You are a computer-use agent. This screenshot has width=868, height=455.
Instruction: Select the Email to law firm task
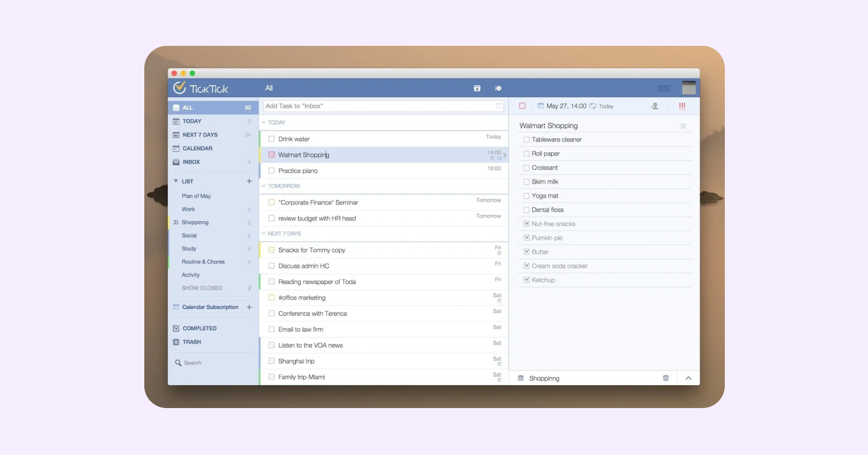384,329
